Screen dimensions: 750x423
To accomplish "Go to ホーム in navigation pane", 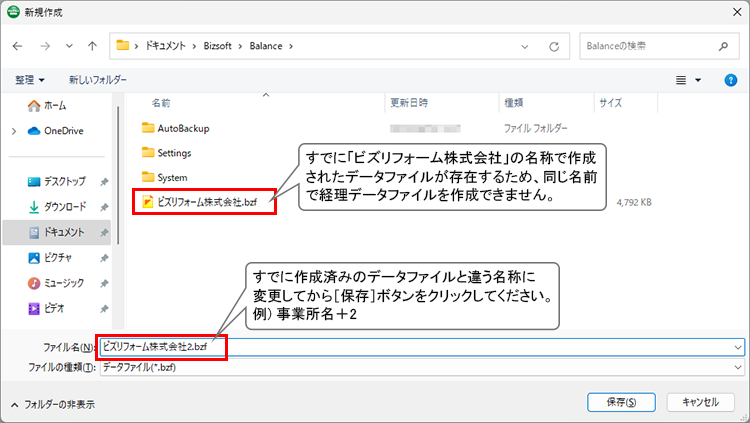I will (x=56, y=106).
